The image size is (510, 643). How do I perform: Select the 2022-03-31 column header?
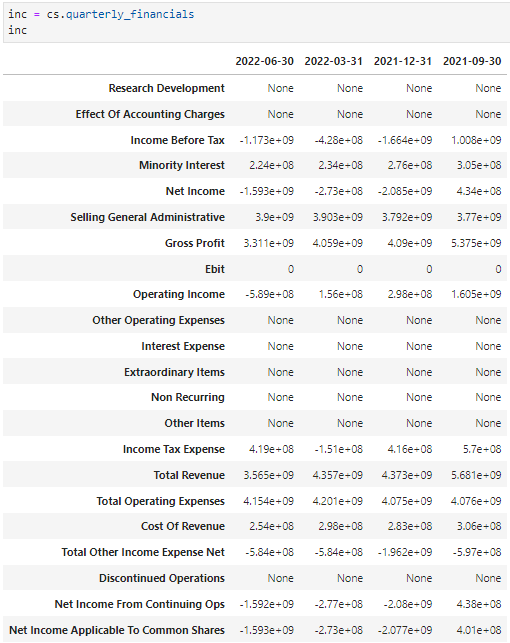tap(333, 62)
